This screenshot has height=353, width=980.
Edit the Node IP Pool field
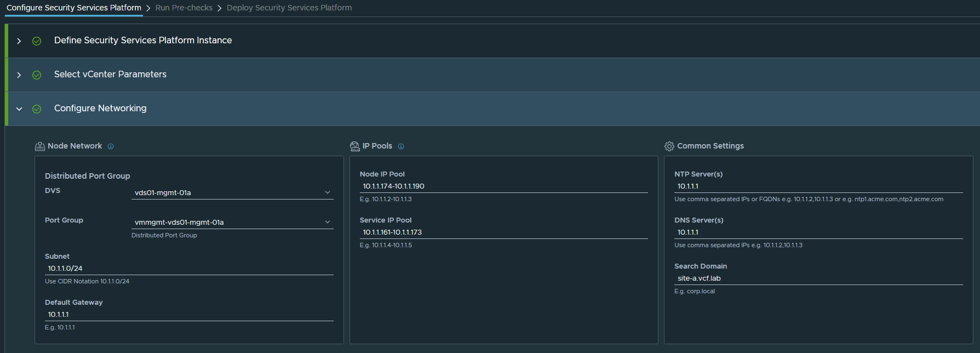tap(503, 186)
